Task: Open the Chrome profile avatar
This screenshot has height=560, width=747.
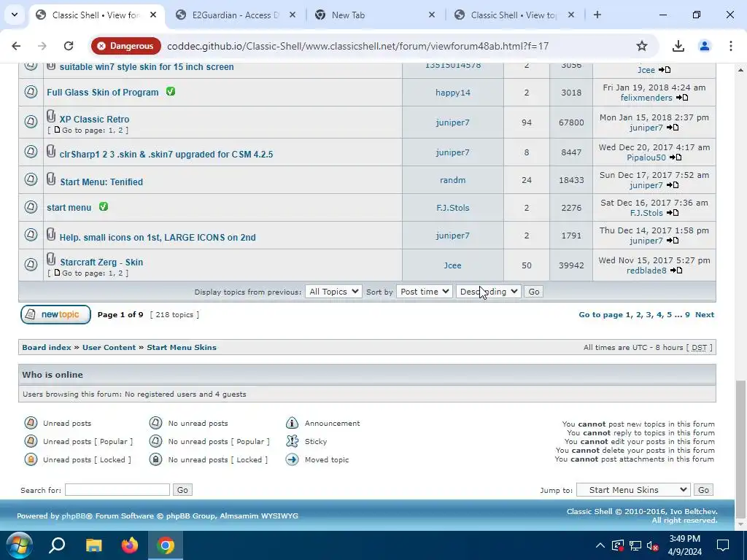Action: click(704, 46)
